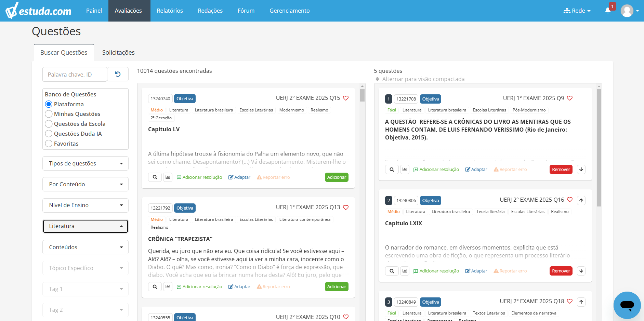View statistics chart for CRÔNICA “TRAPEZISTA”
The height and width of the screenshot is (321, 644).
pos(168,286)
